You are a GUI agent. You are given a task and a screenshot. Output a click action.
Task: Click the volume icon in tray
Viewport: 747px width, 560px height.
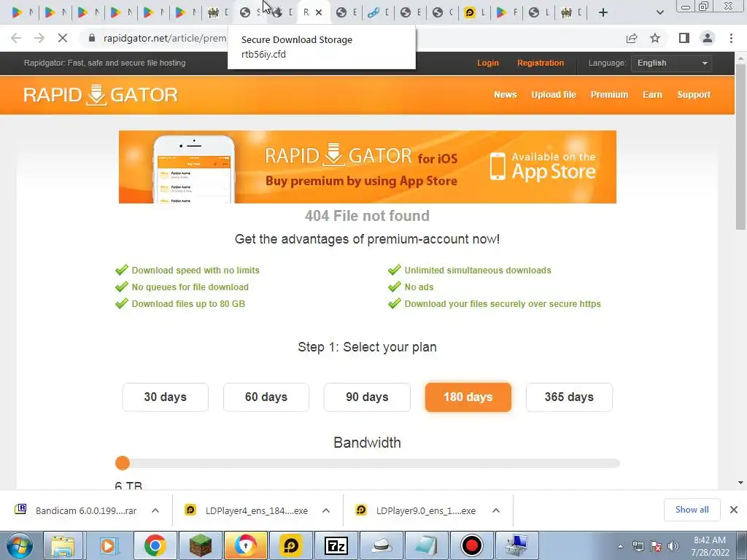(673, 546)
